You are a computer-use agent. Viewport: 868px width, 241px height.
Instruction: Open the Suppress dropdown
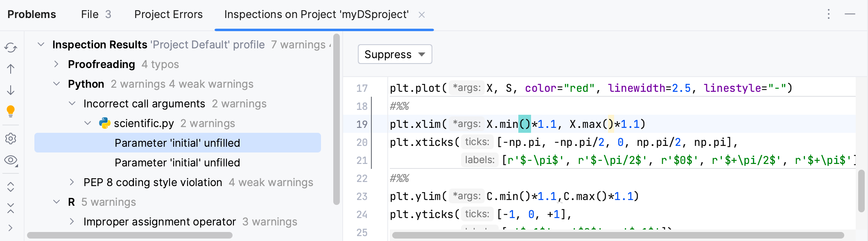click(395, 55)
